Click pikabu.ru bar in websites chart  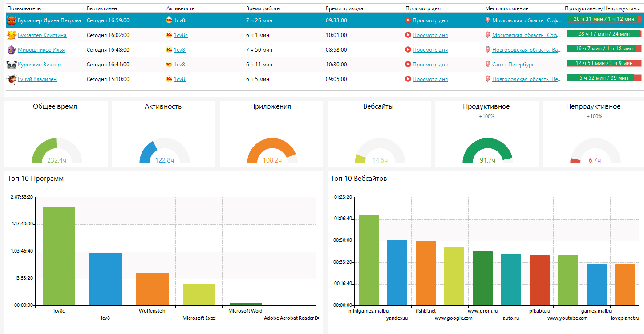click(539, 280)
